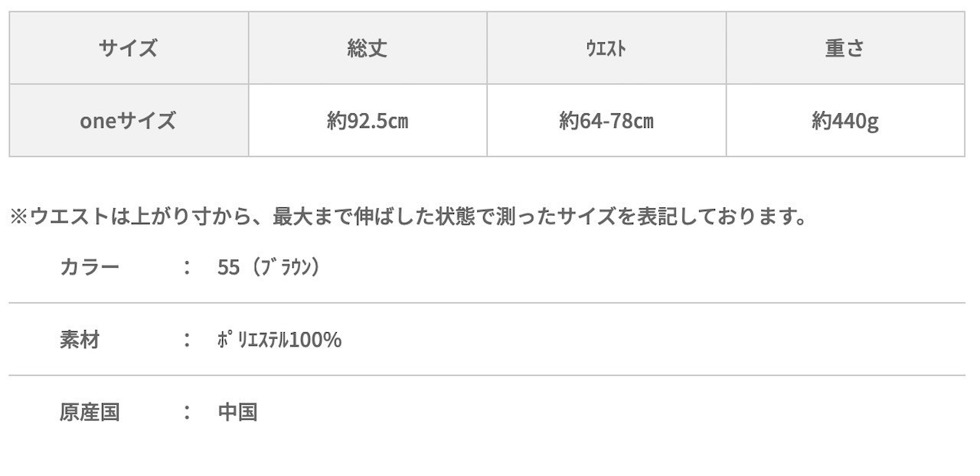The width and height of the screenshot is (980, 476).
Task: Click the colon after 素材
Action: pyautogui.click(x=187, y=340)
